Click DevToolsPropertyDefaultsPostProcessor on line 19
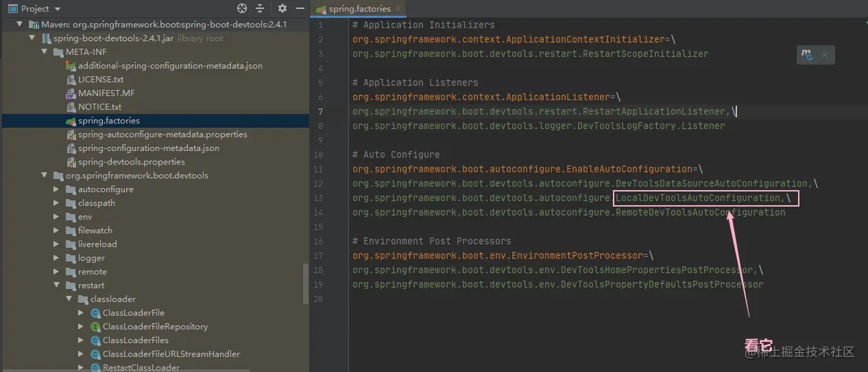The width and height of the screenshot is (868, 372). point(662,284)
